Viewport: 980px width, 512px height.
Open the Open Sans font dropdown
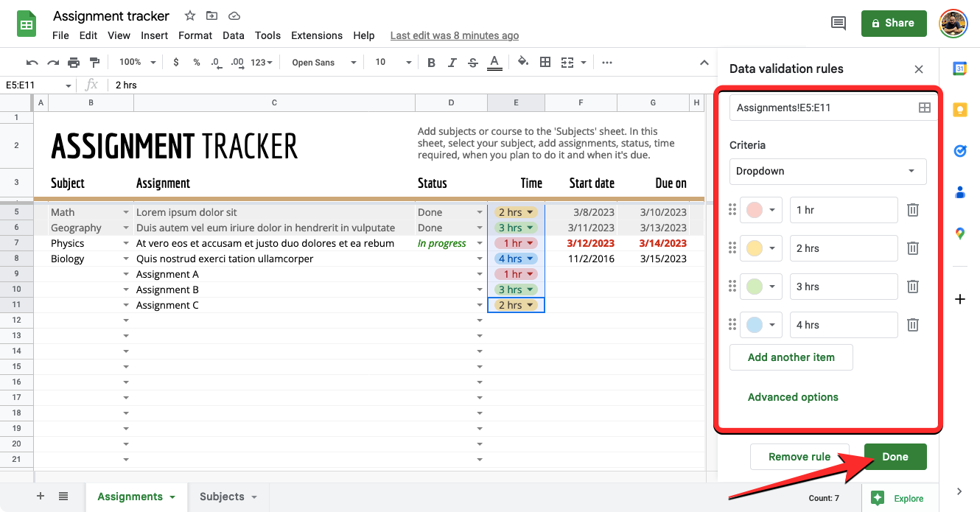click(x=324, y=63)
